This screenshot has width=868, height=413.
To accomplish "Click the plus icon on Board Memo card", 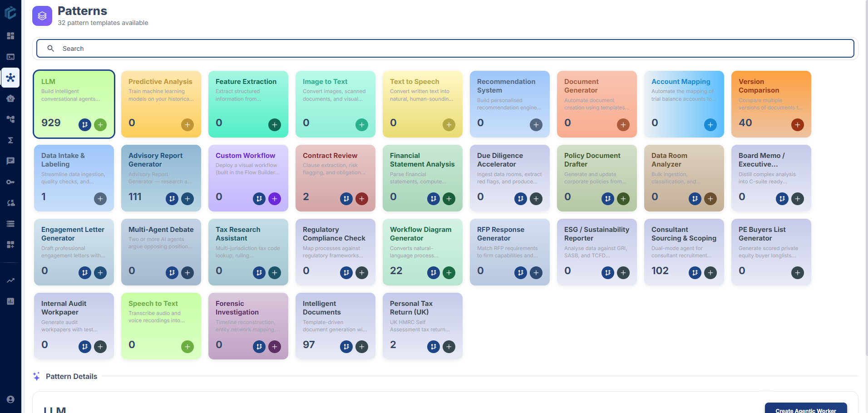I will [x=798, y=199].
